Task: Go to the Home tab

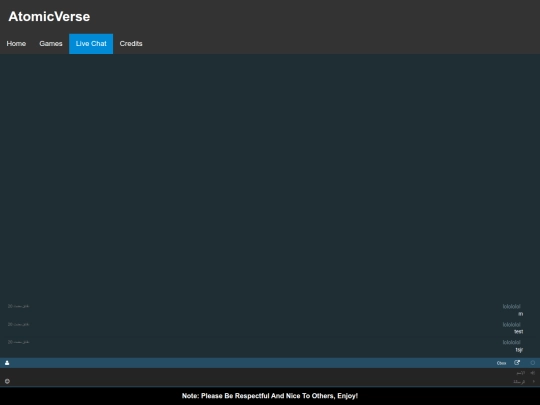Action: tap(16, 44)
